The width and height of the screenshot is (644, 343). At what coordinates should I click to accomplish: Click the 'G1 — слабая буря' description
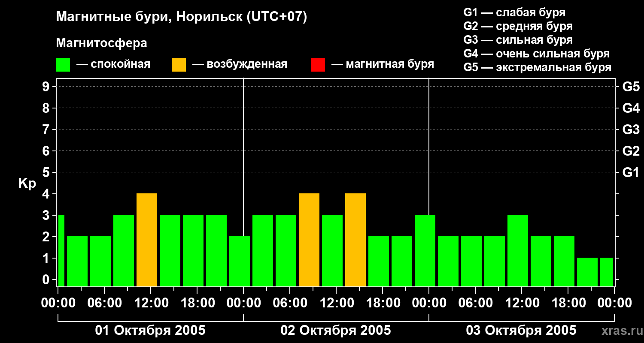click(514, 12)
